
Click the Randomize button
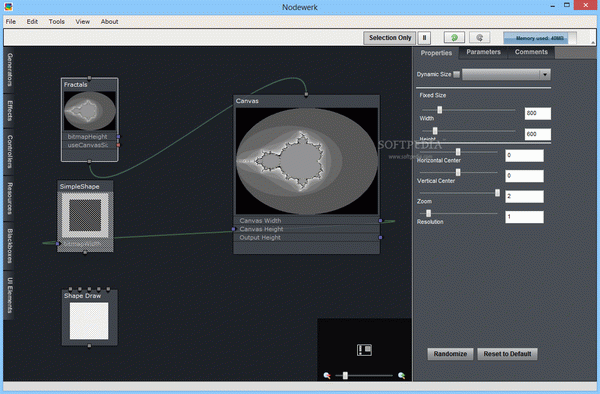[450, 354]
